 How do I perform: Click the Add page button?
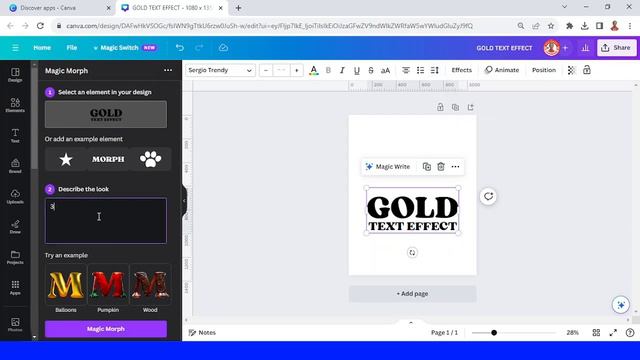[412, 293]
